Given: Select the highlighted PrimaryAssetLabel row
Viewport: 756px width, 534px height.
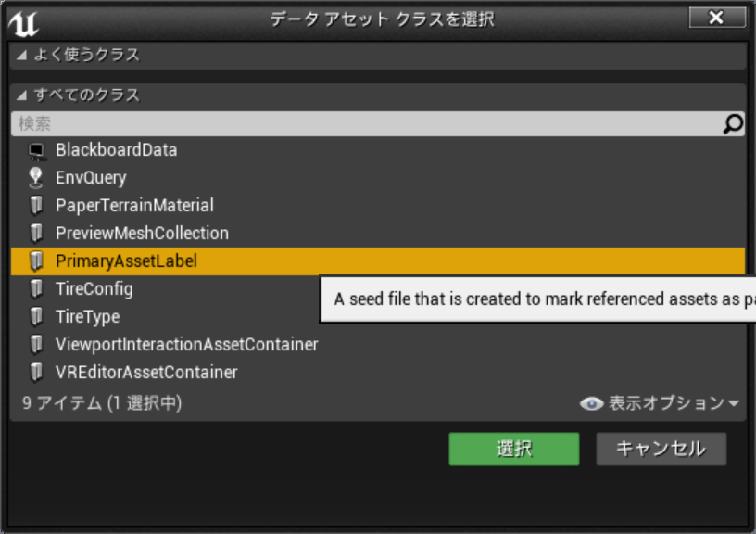Looking at the screenshot, I should coord(378,261).
